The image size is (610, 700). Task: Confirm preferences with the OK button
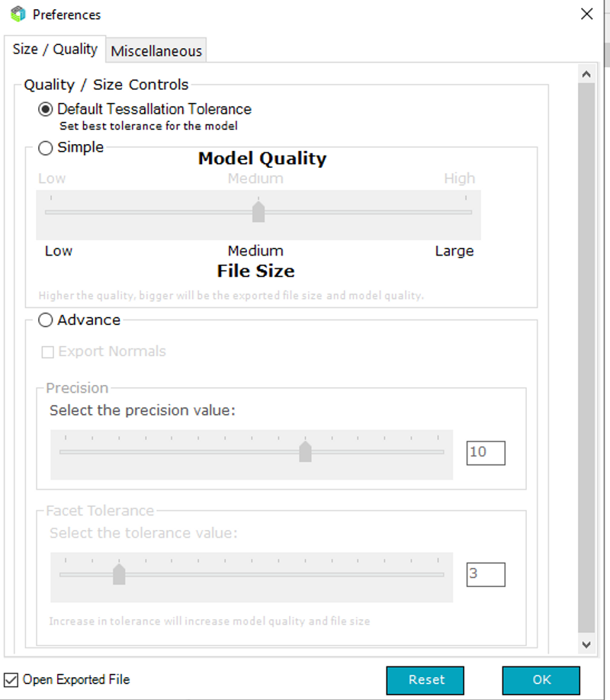(541, 680)
